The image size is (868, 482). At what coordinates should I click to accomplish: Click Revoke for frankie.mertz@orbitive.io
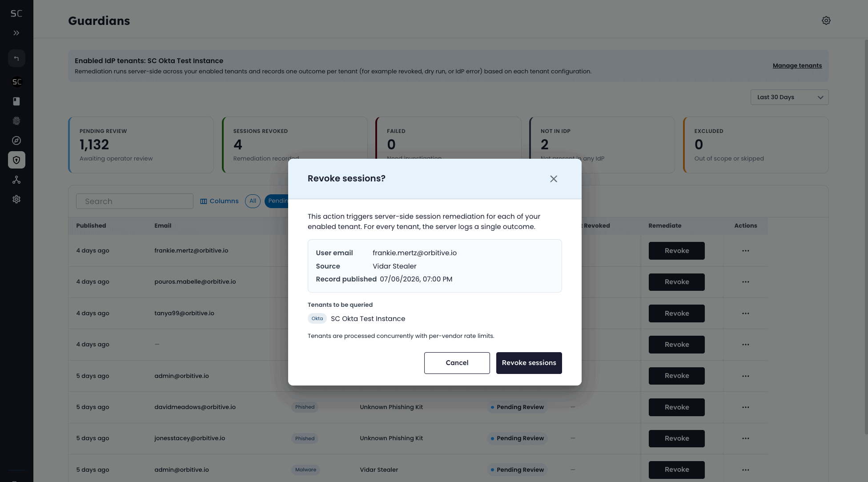tap(677, 251)
